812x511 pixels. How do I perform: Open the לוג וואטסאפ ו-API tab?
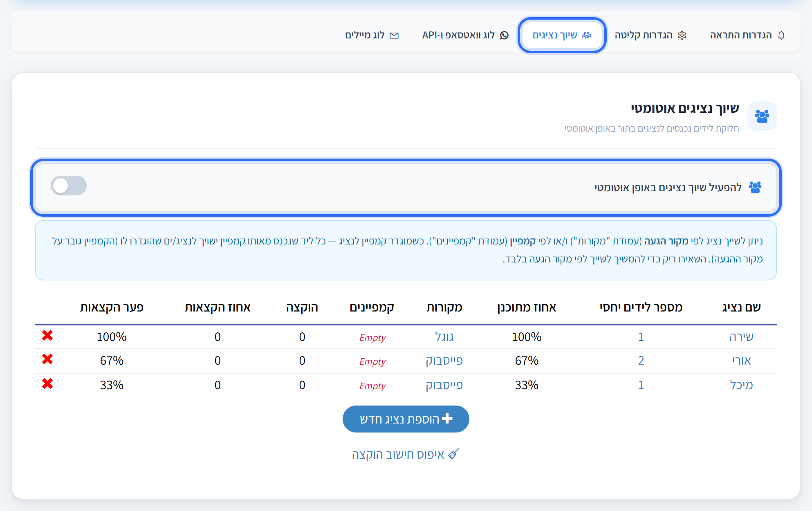[x=465, y=35]
